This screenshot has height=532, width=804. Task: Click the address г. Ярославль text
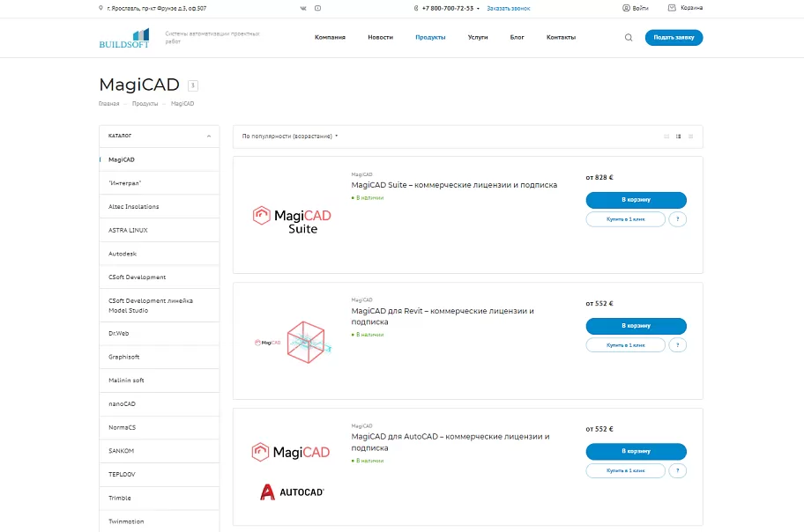pos(156,9)
